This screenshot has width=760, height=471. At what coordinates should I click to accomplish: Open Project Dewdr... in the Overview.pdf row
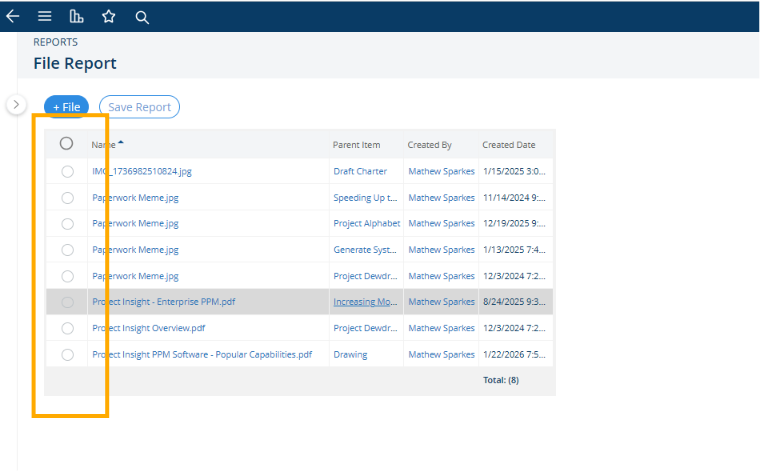point(365,328)
